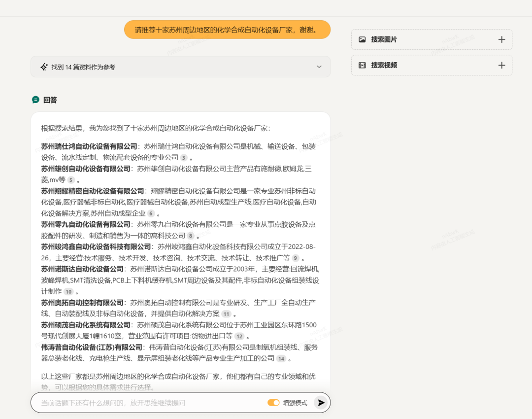This screenshot has height=419, width=532.
Task: Click the sparkle icon beside 找到 14 篇资料
Action: click(x=44, y=67)
